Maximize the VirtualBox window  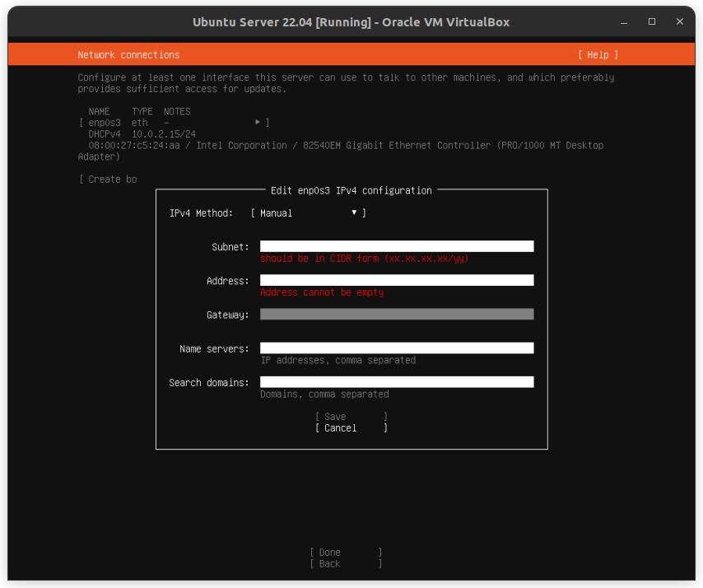pos(652,21)
